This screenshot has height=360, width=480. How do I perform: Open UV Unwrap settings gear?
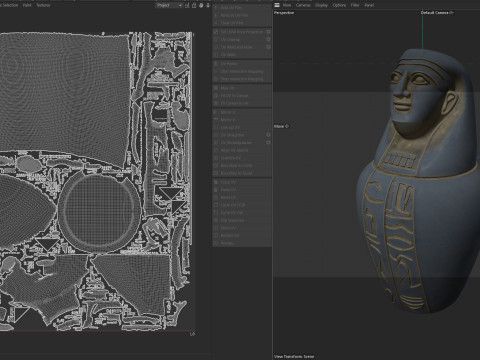pos(268,40)
